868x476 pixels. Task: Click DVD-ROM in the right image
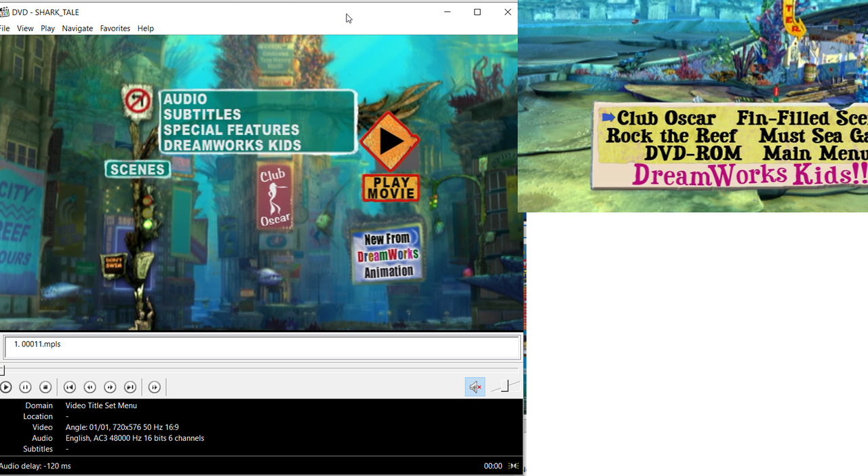(692, 153)
